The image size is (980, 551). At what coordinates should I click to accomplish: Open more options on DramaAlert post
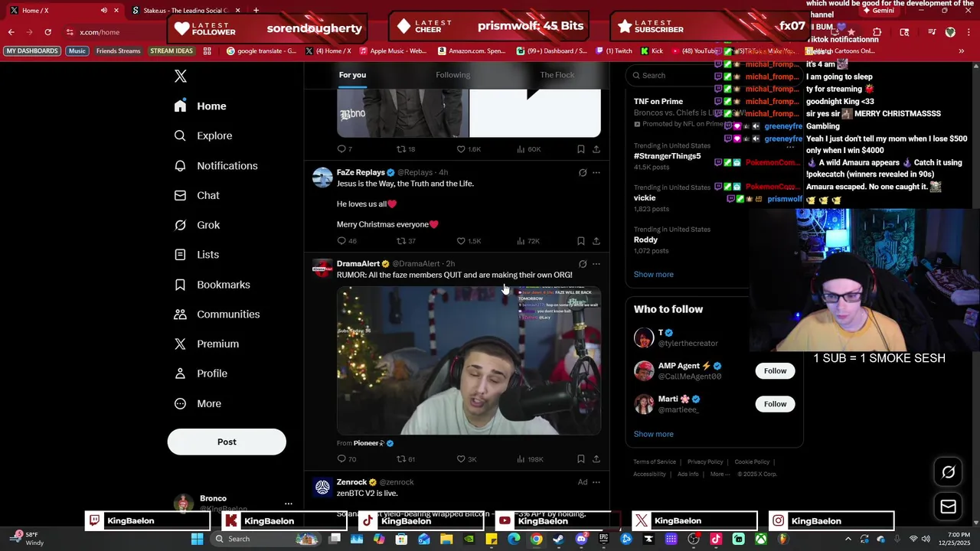[x=596, y=264]
